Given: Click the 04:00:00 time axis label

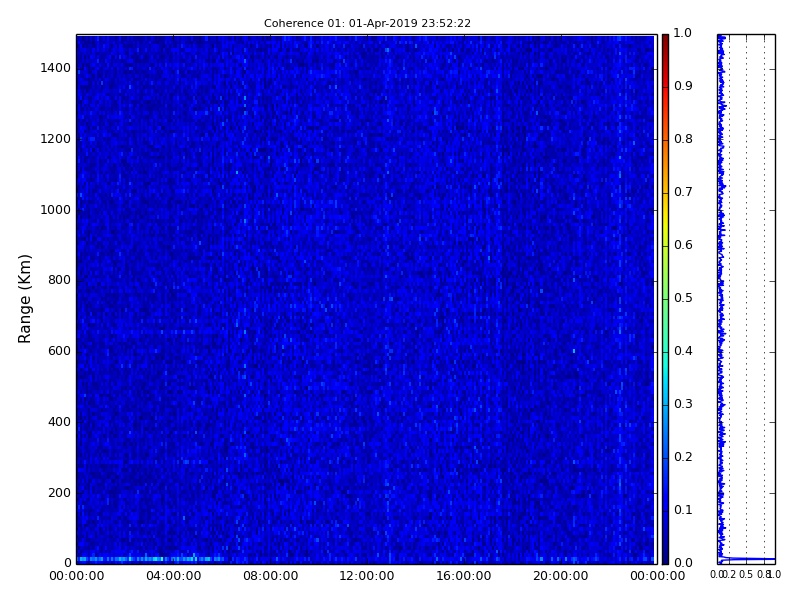Looking at the screenshot, I should pyautogui.click(x=173, y=576).
